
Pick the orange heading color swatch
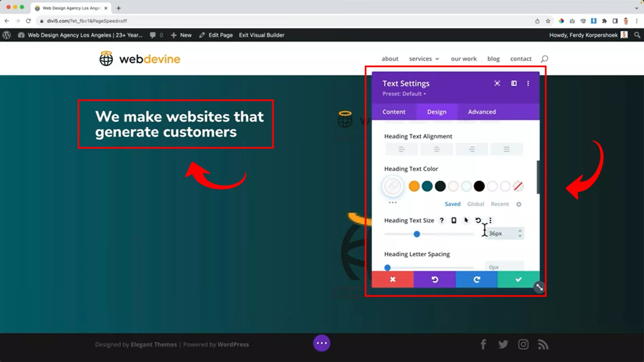click(414, 186)
